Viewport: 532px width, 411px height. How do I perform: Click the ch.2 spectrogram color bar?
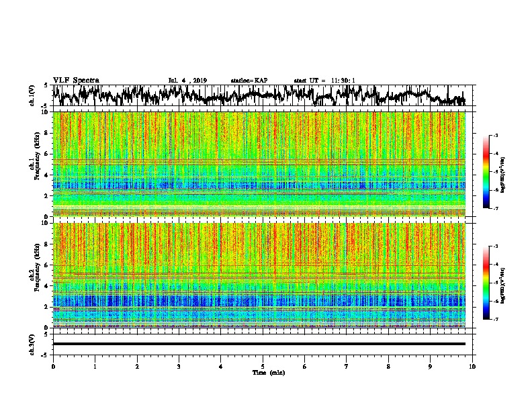[x=486, y=283]
